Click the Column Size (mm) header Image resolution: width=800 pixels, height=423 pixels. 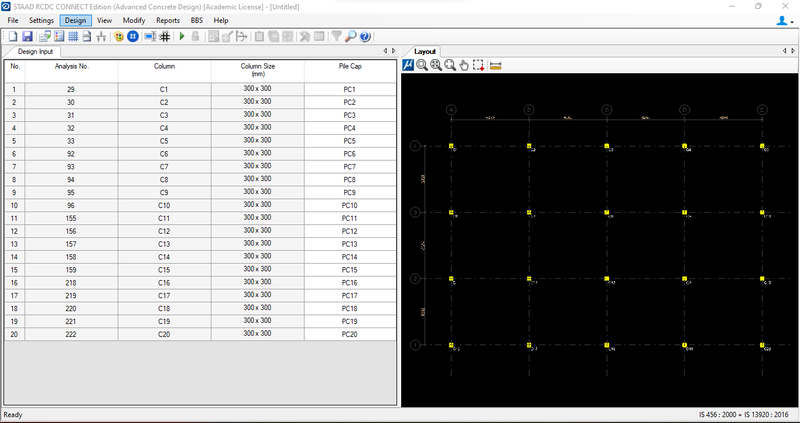pyautogui.click(x=258, y=70)
